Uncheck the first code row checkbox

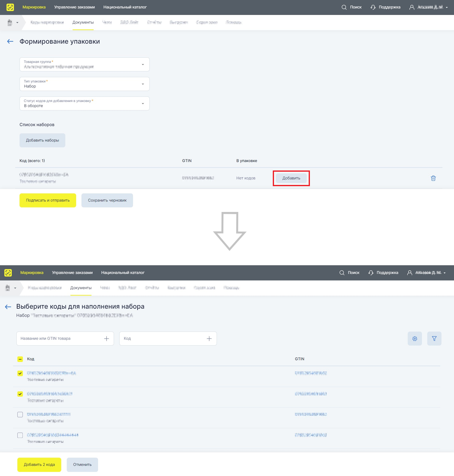pyautogui.click(x=20, y=373)
